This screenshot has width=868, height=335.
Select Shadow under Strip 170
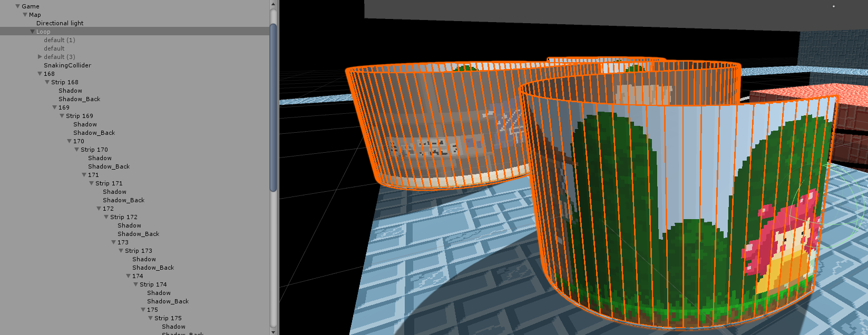click(x=100, y=158)
